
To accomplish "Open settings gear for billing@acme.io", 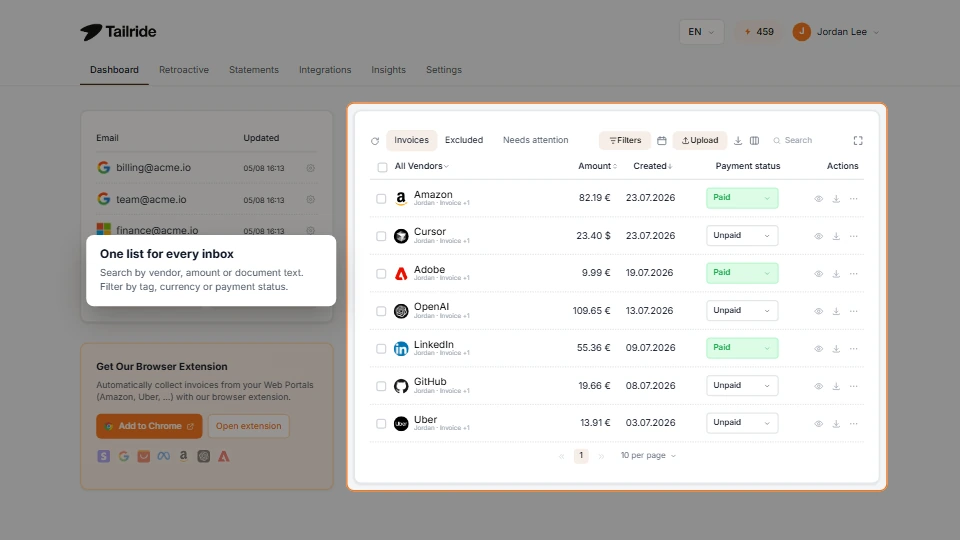I will coord(310,168).
